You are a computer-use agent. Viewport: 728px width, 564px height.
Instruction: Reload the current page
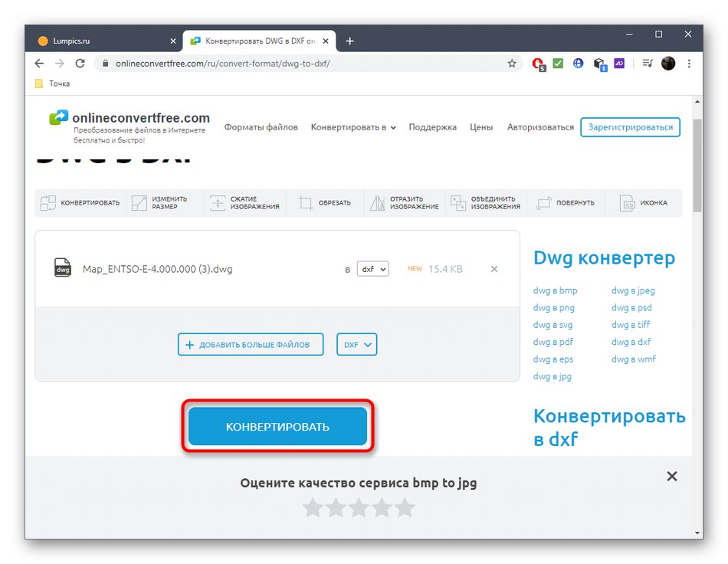point(80,63)
